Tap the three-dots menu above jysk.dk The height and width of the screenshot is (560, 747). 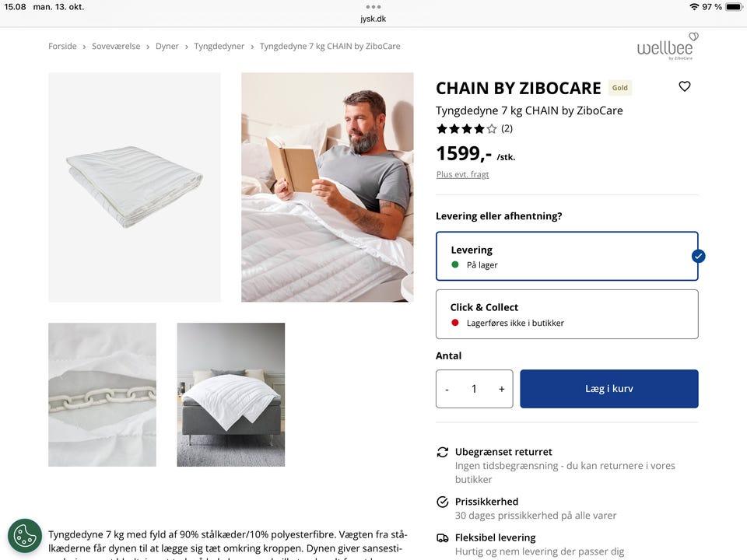(x=373, y=7)
